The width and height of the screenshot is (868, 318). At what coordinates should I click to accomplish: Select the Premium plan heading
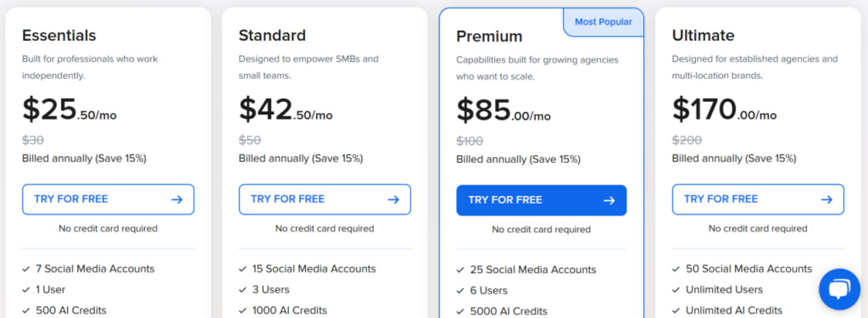pyautogui.click(x=489, y=36)
